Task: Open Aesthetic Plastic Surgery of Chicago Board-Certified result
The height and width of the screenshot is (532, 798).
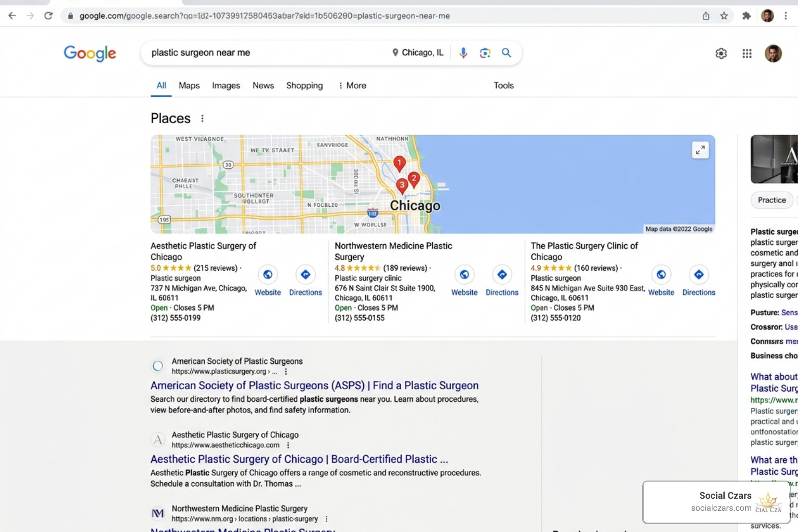Action: click(x=299, y=459)
